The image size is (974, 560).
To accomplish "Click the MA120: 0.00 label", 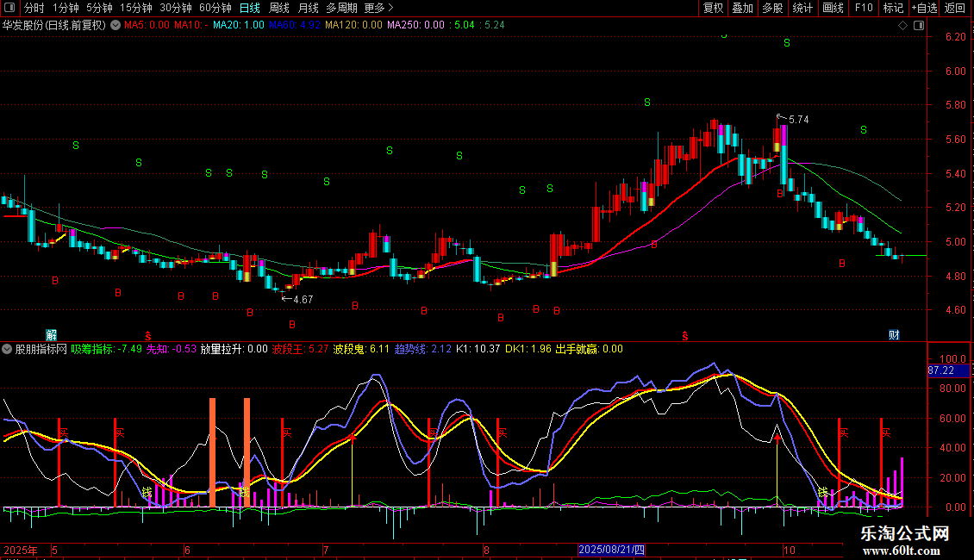I will point(353,26).
